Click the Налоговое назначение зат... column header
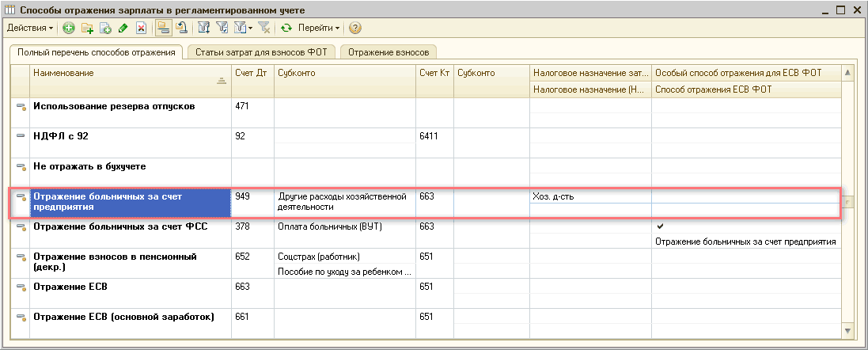The height and width of the screenshot is (350, 868). point(590,73)
